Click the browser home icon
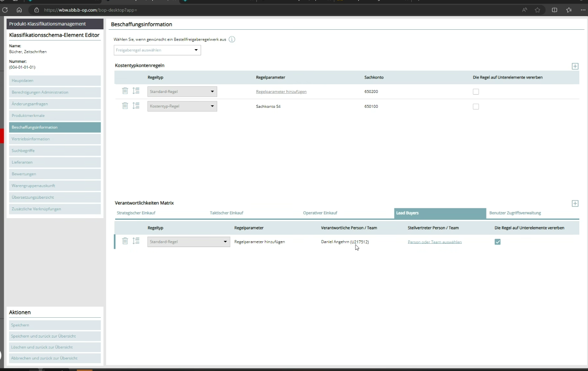 (x=19, y=10)
